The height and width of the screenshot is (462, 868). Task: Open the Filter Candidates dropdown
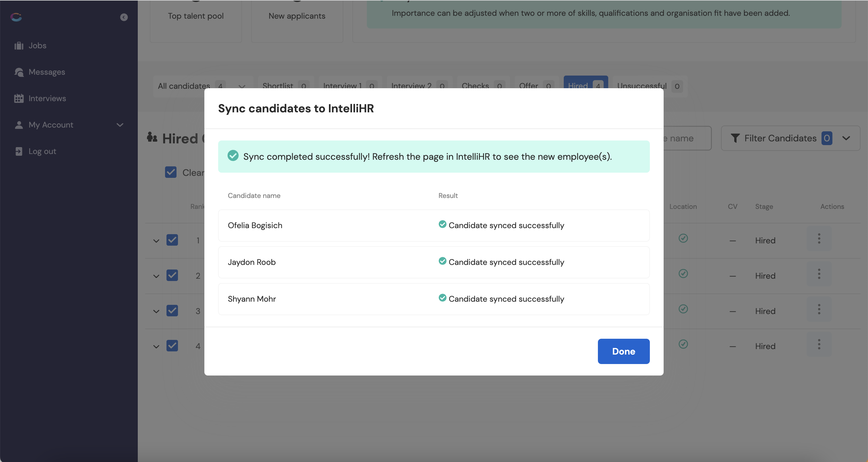coord(790,138)
